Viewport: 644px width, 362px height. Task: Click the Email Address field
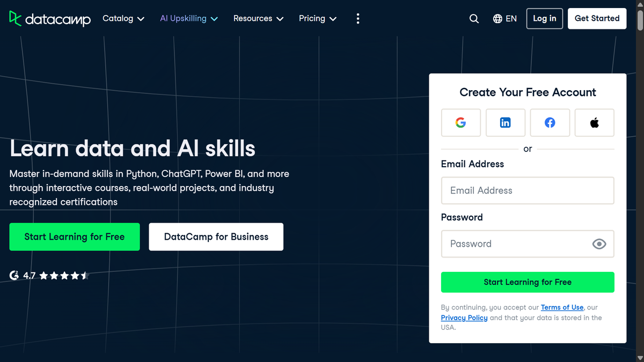click(x=527, y=190)
